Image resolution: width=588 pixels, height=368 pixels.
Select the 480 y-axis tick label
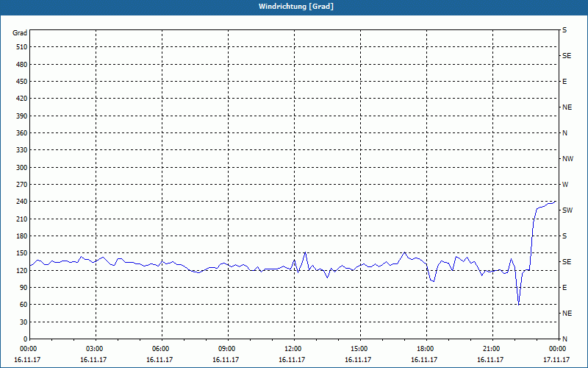pos(22,64)
